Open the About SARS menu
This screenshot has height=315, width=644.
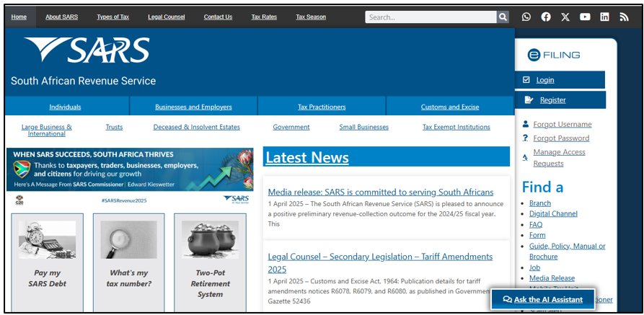(x=61, y=17)
